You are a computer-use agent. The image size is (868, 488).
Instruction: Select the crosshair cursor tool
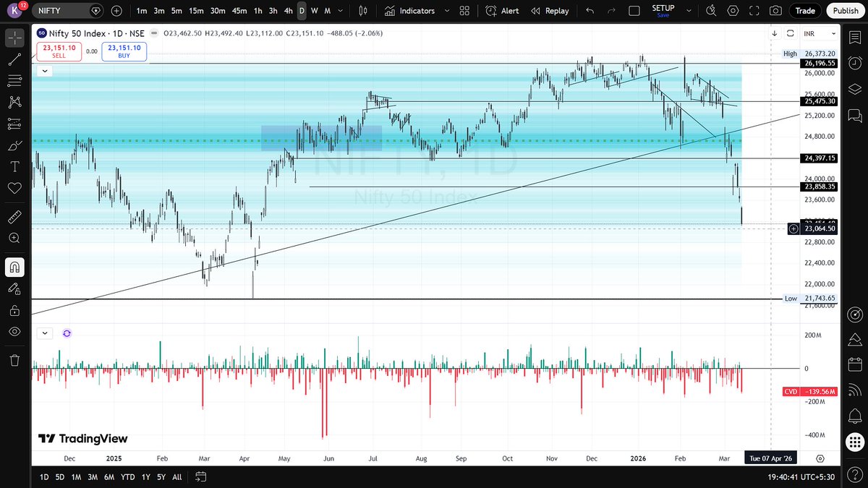[14, 39]
